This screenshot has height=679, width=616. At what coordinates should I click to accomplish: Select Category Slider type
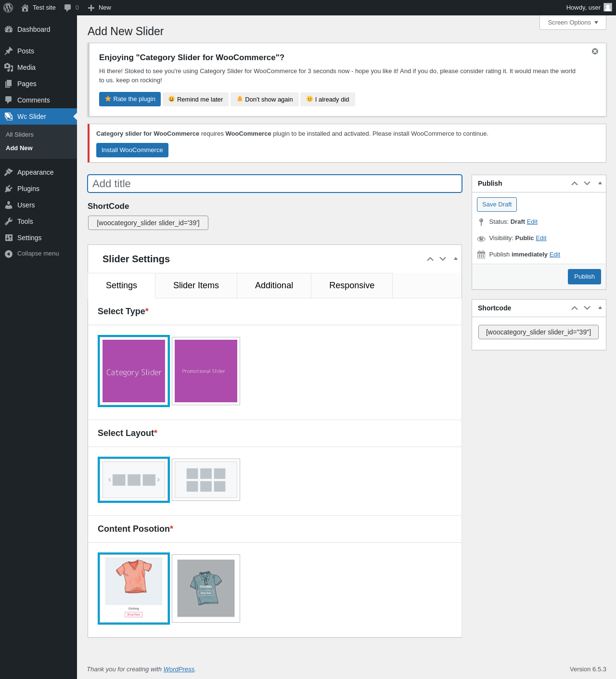pos(134,371)
